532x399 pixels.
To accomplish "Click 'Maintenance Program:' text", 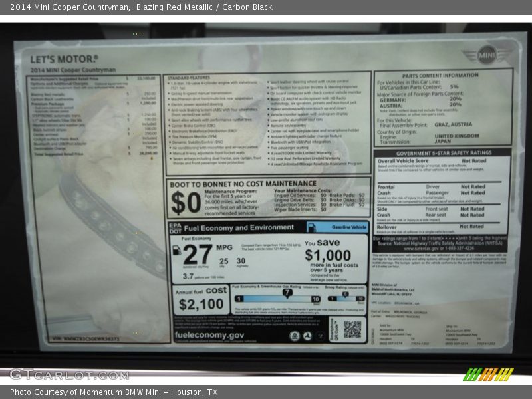I will [x=231, y=192].
